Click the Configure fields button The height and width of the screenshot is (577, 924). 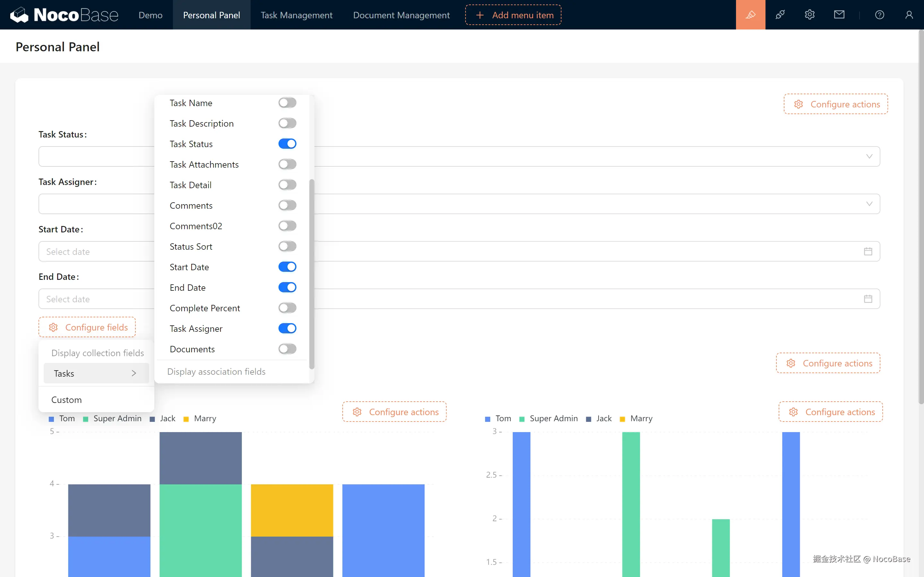point(87,327)
